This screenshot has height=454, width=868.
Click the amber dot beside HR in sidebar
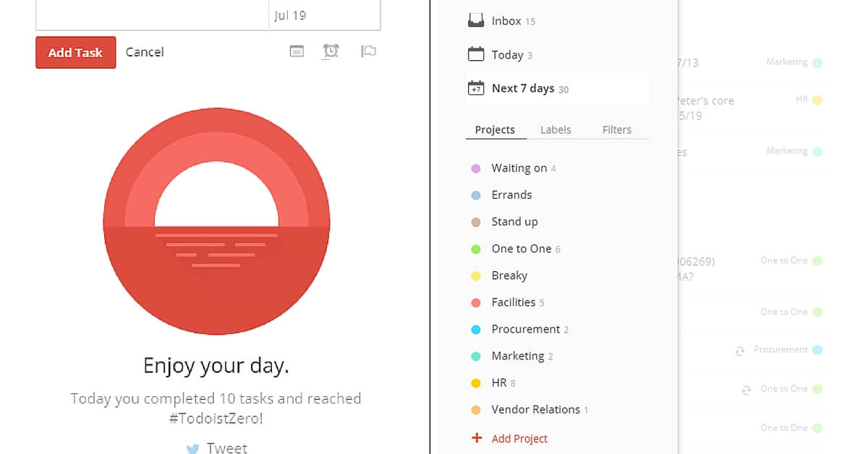point(476,383)
